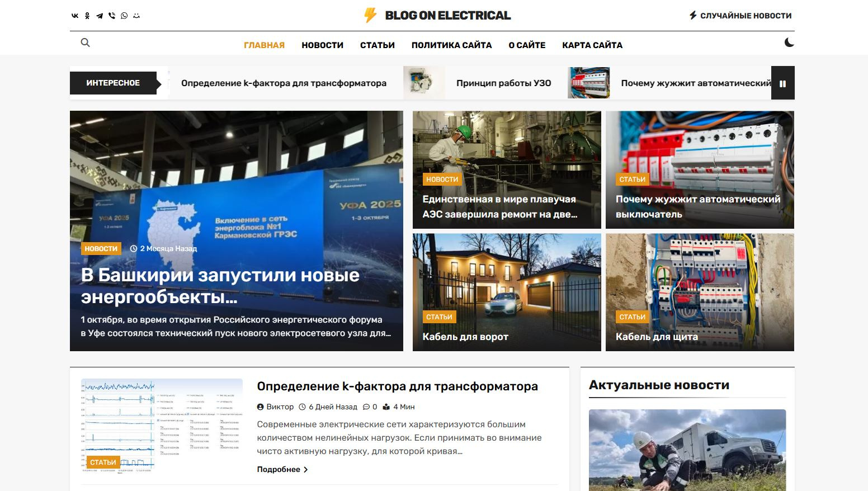
Task: Open ticker item Определение k-фактора для трансформатора
Action: tap(284, 83)
